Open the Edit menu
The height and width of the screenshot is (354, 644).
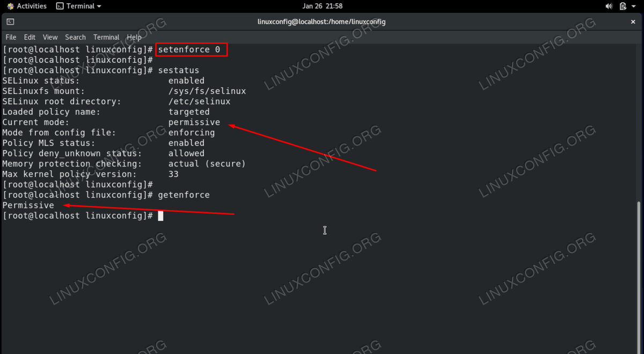30,37
